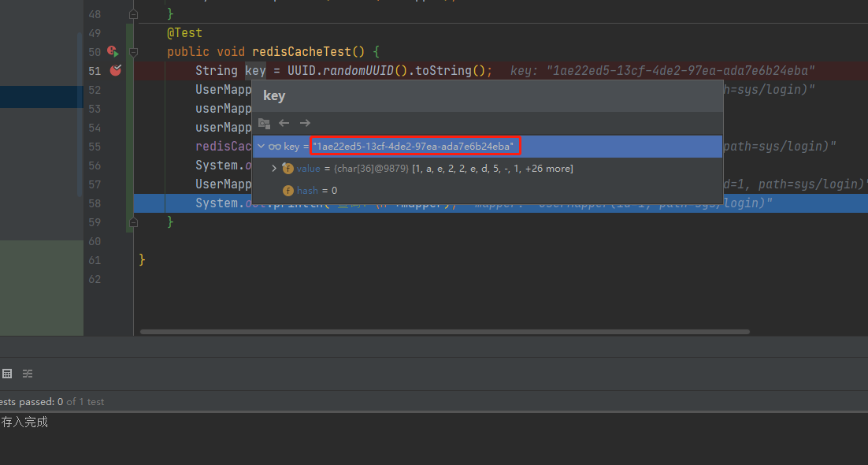Click the '+26 more' link for value array
Screen dimensions: 868x465
click(x=549, y=168)
